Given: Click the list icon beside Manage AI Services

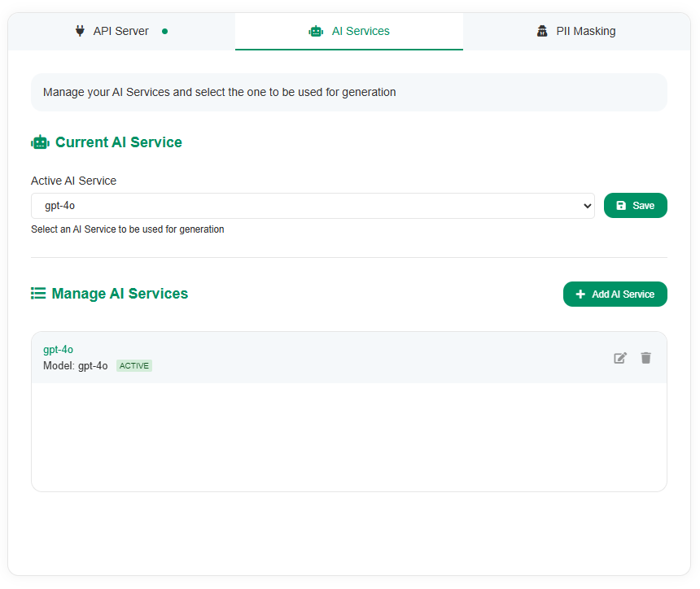Looking at the screenshot, I should click(x=38, y=293).
